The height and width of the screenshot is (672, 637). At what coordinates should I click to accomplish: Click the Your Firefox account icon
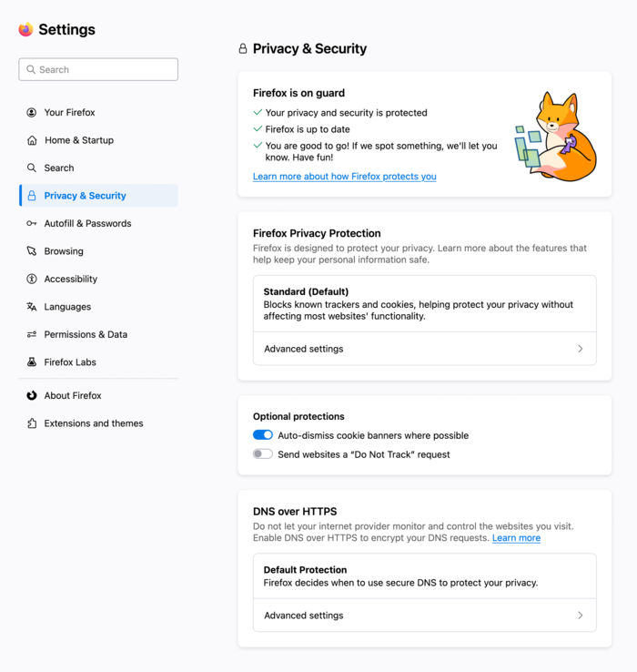click(32, 113)
